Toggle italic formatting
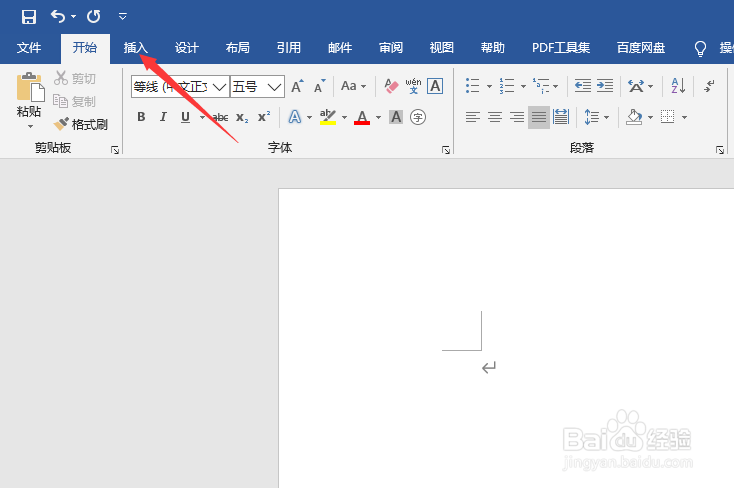This screenshot has height=488, width=734. click(x=163, y=117)
